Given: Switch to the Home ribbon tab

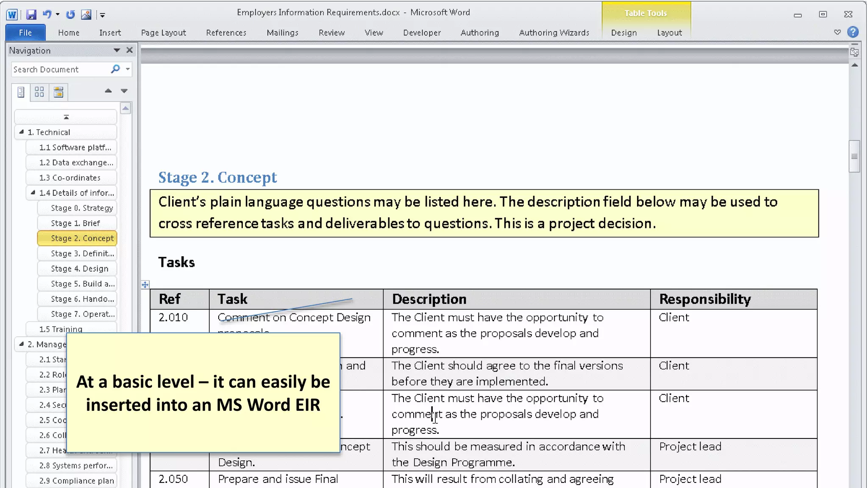Looking at the screenshot, I should tap(69, 33).
